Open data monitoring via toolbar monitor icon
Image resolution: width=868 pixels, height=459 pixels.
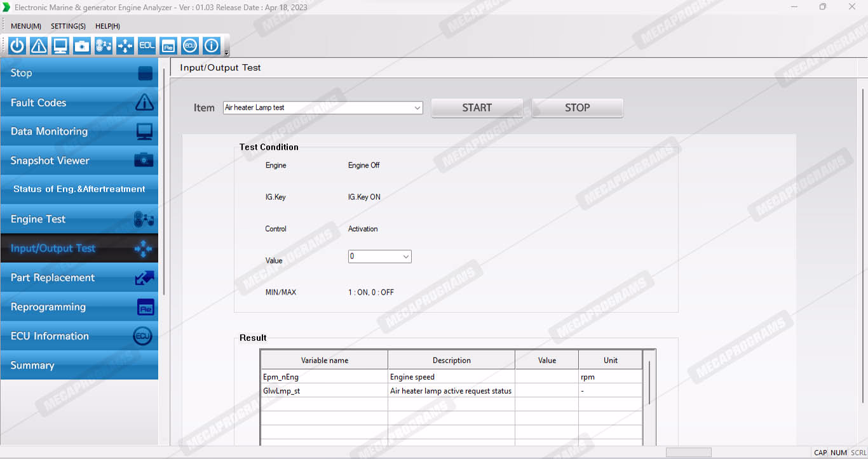point(60,46)
